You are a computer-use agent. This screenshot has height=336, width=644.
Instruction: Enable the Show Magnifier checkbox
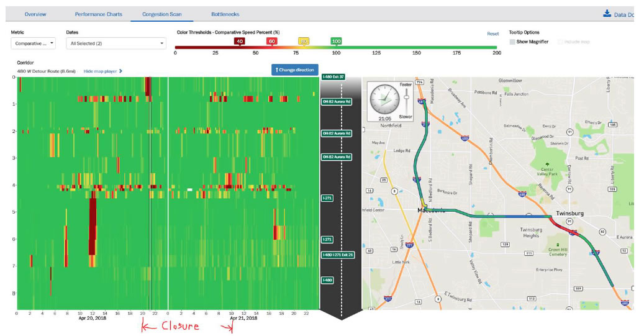pyautogui.click(x=512, y=42)
